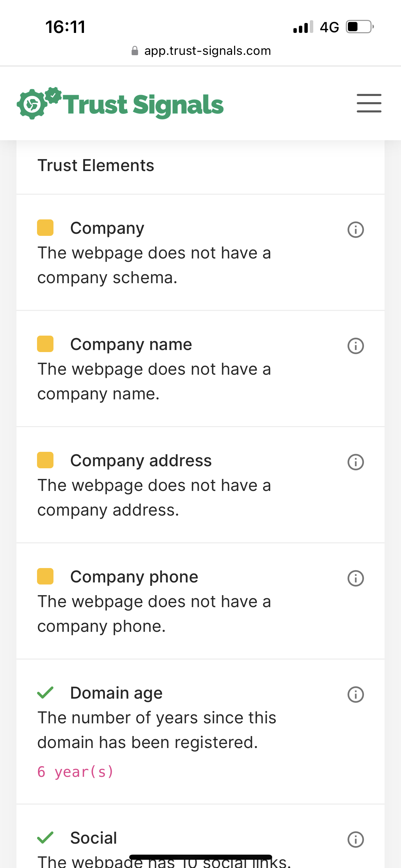Open info icon for Company

355,230
